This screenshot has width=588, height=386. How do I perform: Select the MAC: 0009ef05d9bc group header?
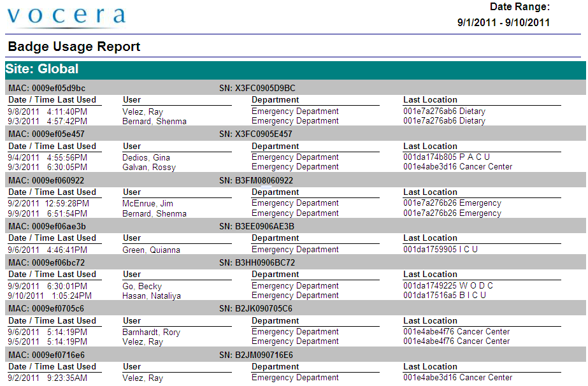click(x=47, y=88)
